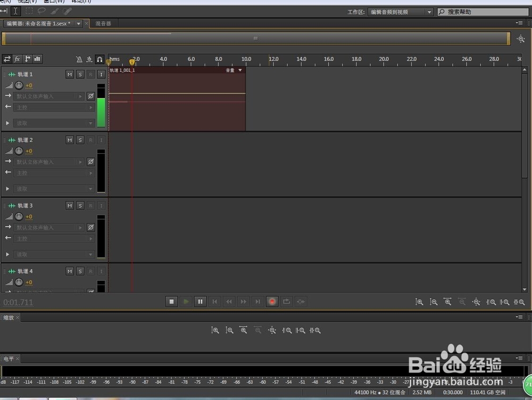Zoom in time in editor zoom bar
The height and width of the screenshot is (400, 532).
click(448, 302)
